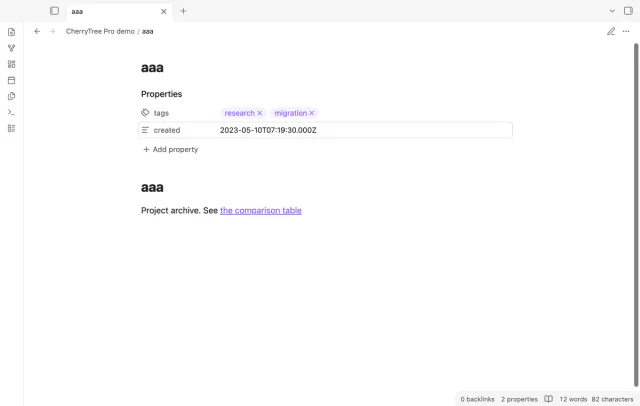Open the comparison table link

261,211
